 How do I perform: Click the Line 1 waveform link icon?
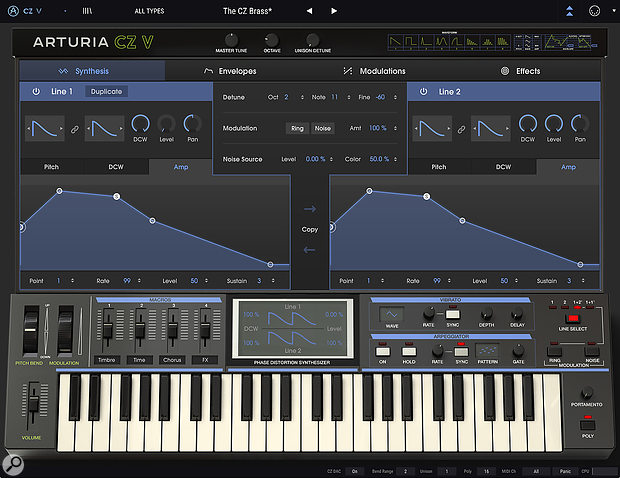coord(74,129)
